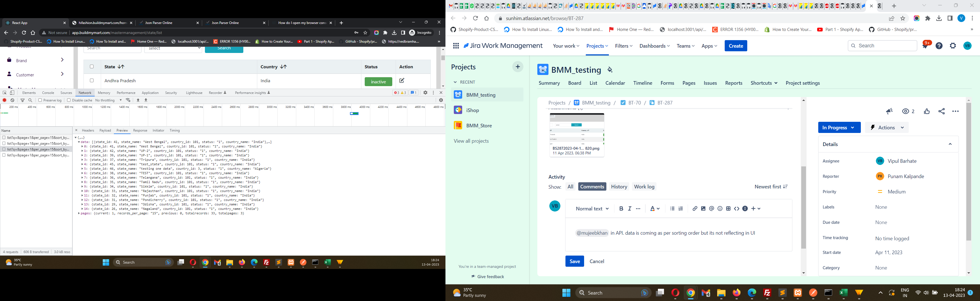Insert a numbered list in the comment

click(x=681, y=208)
